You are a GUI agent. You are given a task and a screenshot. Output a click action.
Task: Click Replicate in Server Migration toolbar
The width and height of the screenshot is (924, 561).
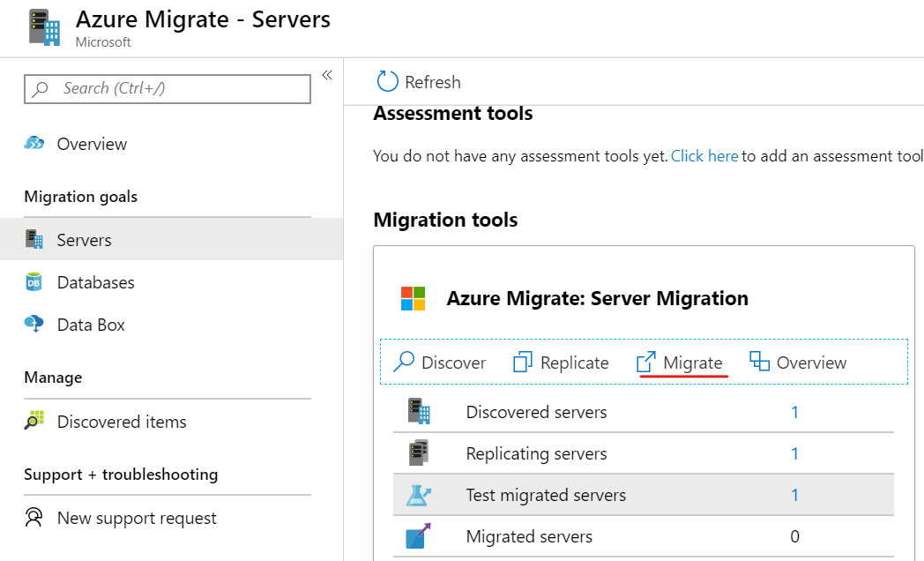[575, 363]
